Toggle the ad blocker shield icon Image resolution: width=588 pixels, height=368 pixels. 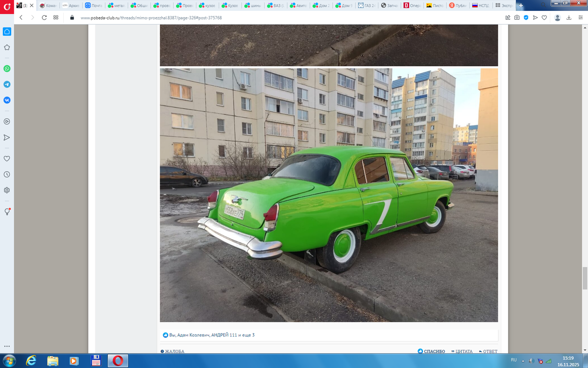coord(526,17)
